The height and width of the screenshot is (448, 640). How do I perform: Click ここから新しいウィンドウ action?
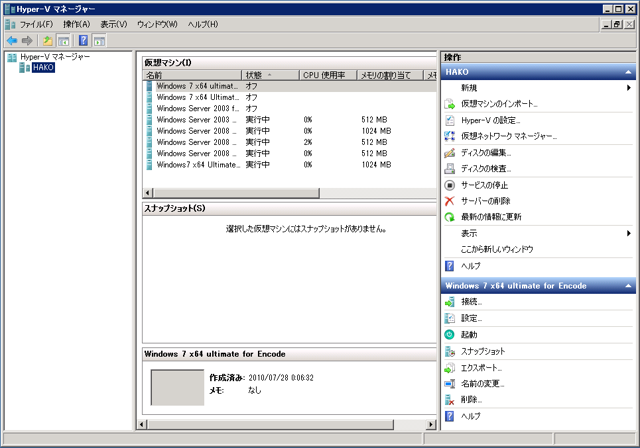[497, 249]
